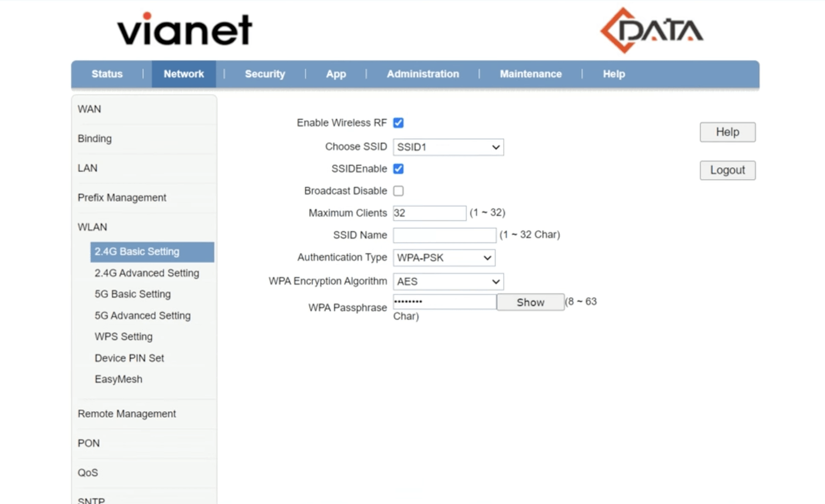825x504 pixels.
Task: Switch to the Security tab
Action: point(265,74)
